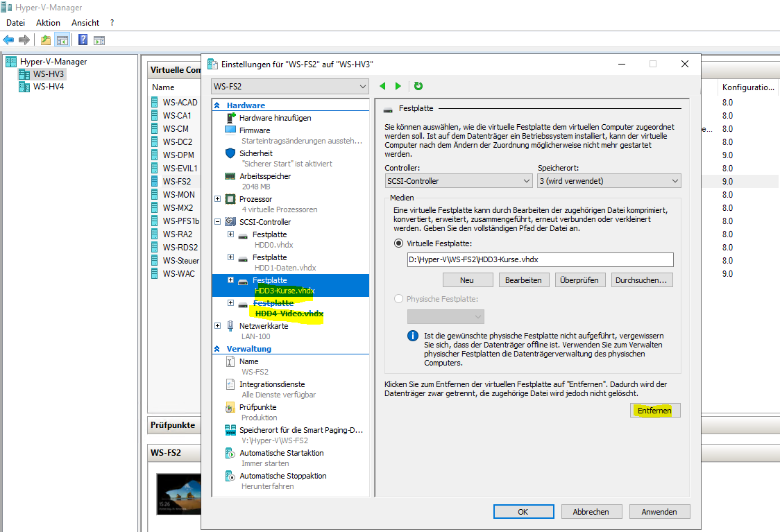Screen dimensions: 780x532
Task: Click the Neu button
Action: [x=467, y=280]
